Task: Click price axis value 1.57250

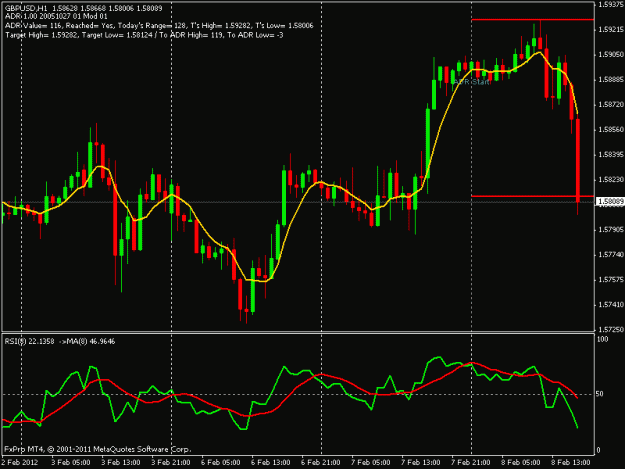Action: tap(611, 330)
